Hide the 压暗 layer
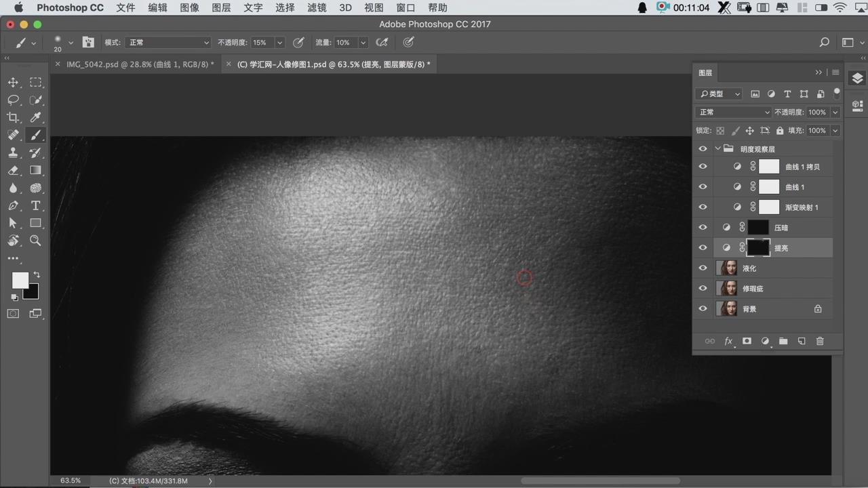The width and height of the screenshot is (868, 488). 703,227
